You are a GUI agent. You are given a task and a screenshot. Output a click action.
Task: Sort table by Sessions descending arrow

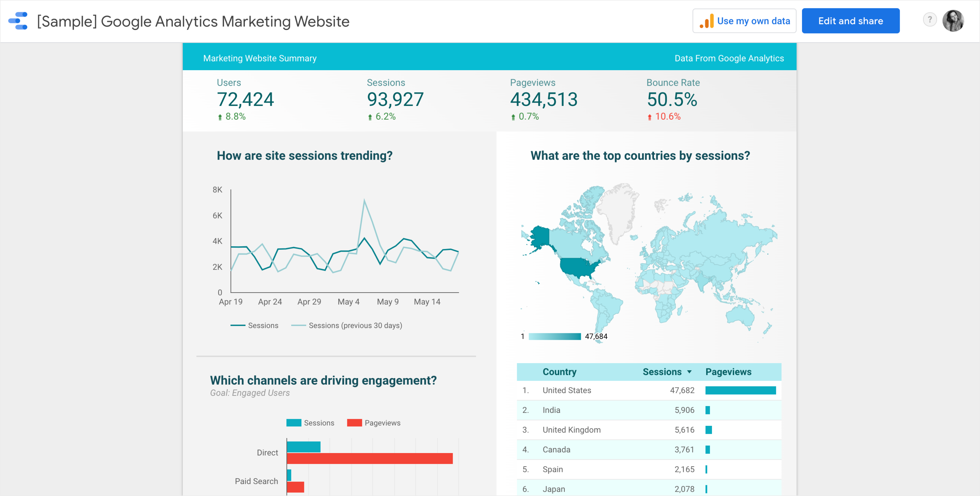689,372
